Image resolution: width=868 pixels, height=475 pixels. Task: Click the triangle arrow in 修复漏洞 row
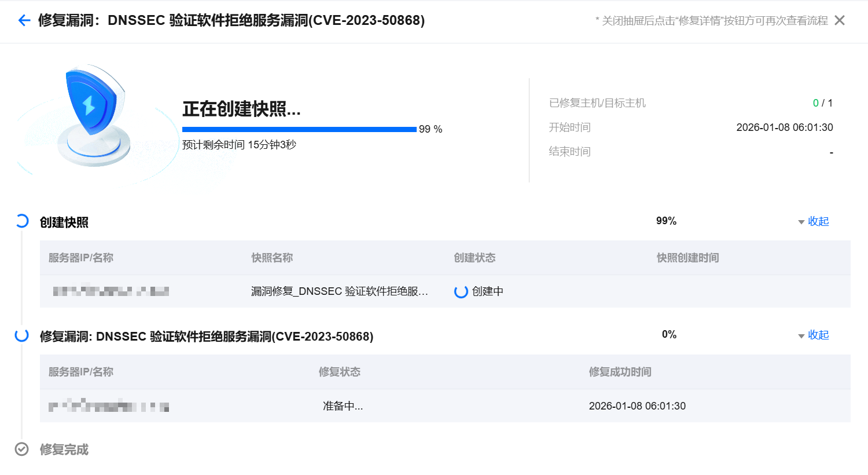(x=801, y=336)
